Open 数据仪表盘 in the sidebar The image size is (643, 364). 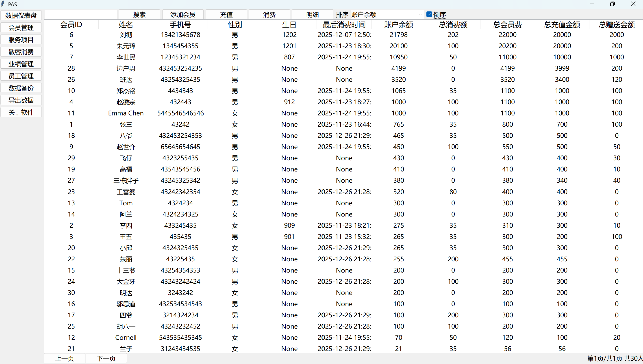(21, 15)
